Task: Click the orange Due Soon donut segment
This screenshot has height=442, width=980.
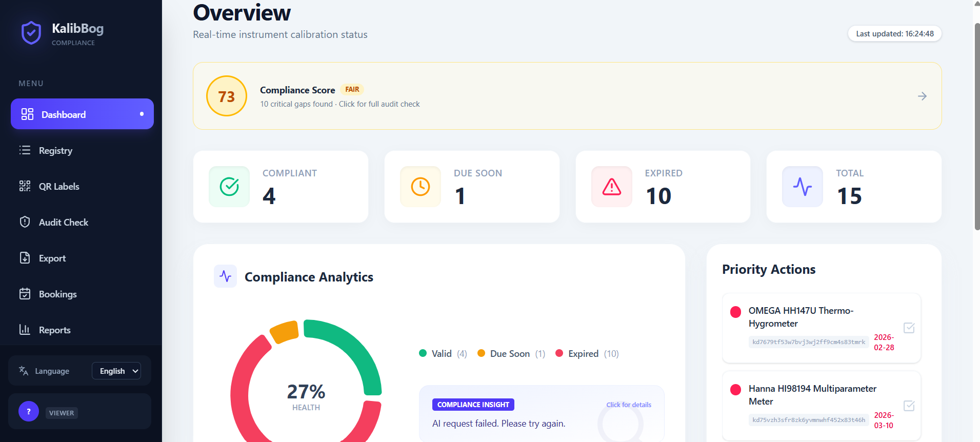Action: pyautogui.click(x=284, y=332)
